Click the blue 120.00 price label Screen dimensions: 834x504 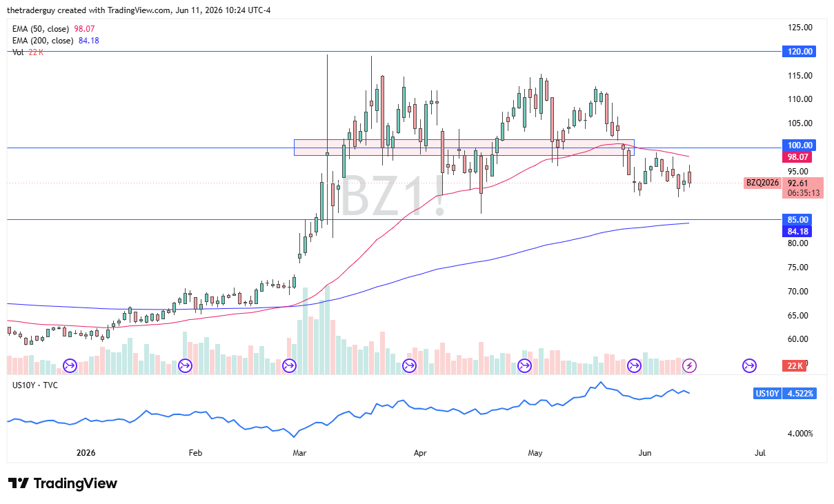[798, 51]
